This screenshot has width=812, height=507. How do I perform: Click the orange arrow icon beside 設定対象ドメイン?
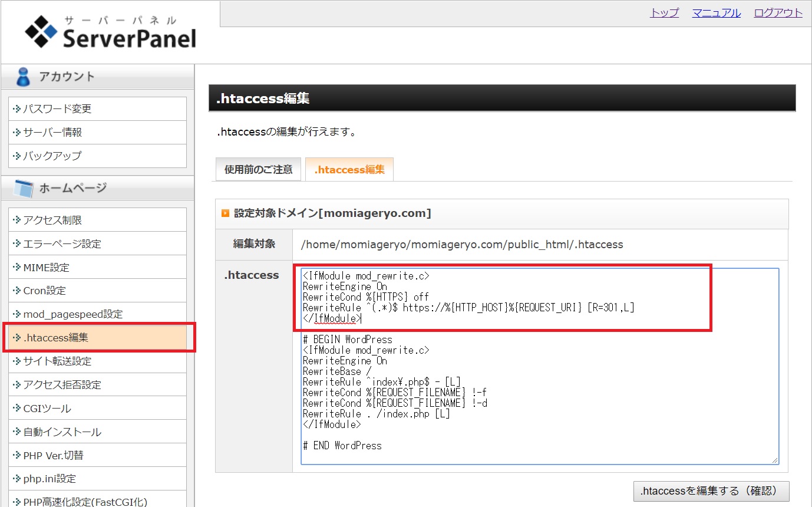coord(225,213)
